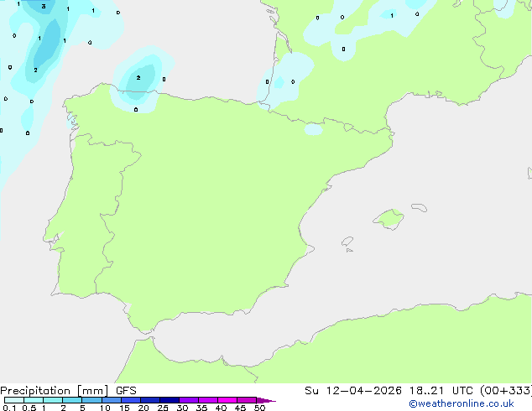Pick the 15–20 mm legend swatch

point(130,400)
